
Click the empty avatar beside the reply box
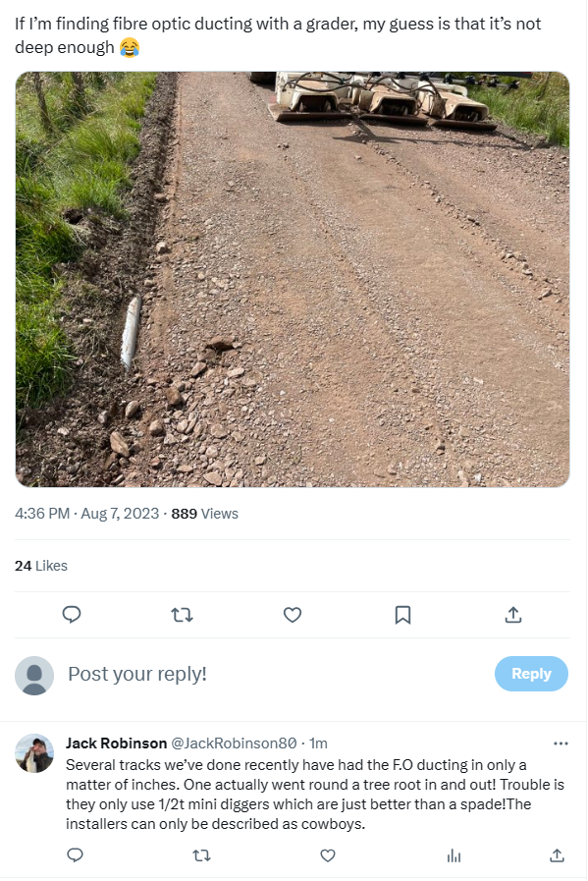pos(32,674)
